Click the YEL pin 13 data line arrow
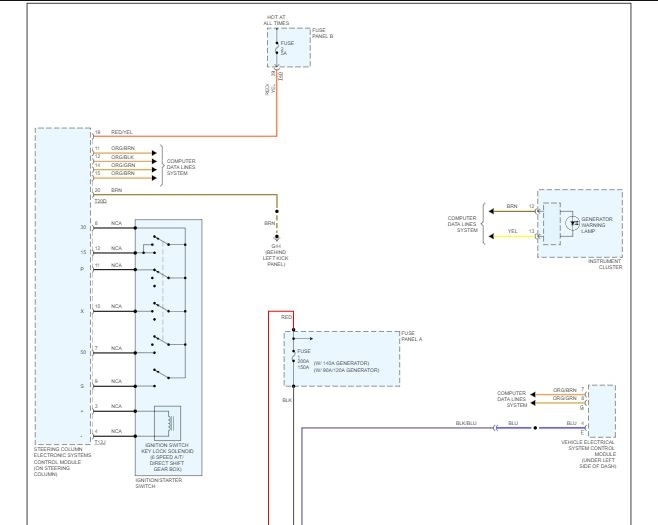 491,237
